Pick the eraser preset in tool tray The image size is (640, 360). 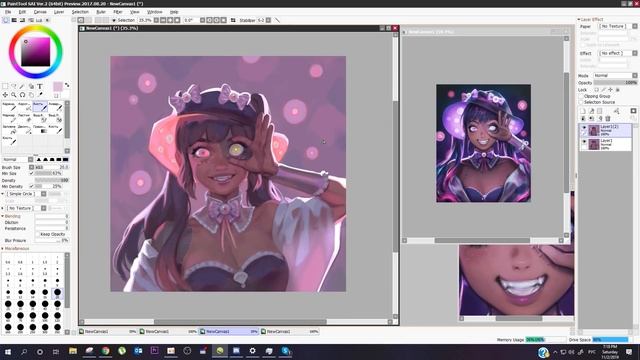(x=24, y=118)
